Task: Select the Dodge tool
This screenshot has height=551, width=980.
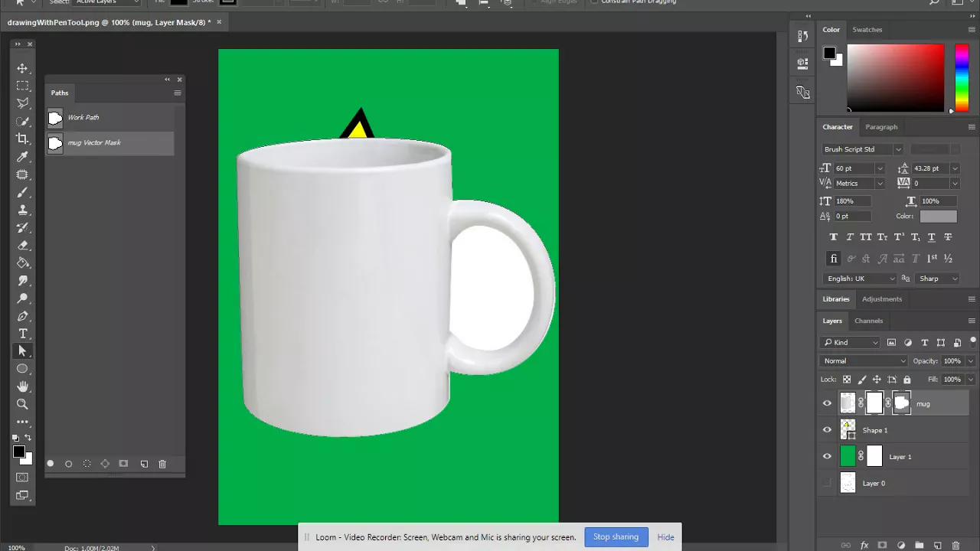Action: (x=22, y=298)
